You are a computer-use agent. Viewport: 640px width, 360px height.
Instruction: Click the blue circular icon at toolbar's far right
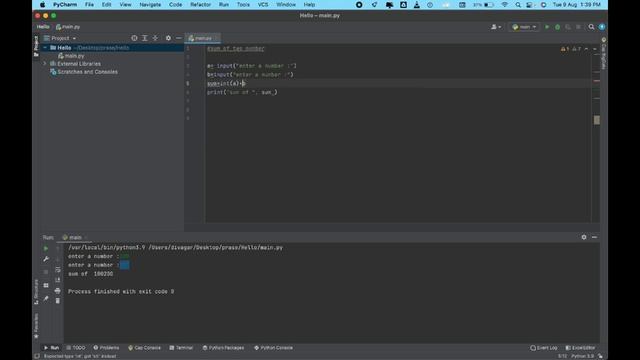[x=602, y=27]
